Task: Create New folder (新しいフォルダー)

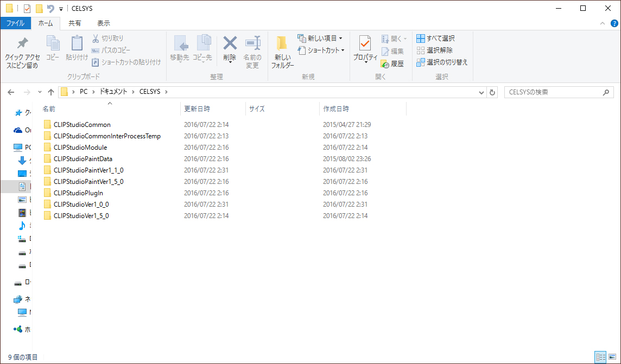Action: tap(282, 52)
